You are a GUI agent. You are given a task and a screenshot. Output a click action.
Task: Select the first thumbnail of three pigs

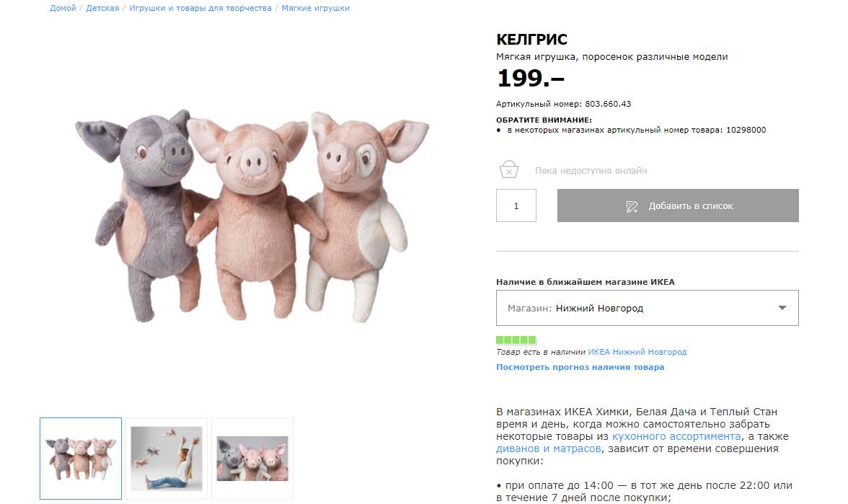click(81, 458)
